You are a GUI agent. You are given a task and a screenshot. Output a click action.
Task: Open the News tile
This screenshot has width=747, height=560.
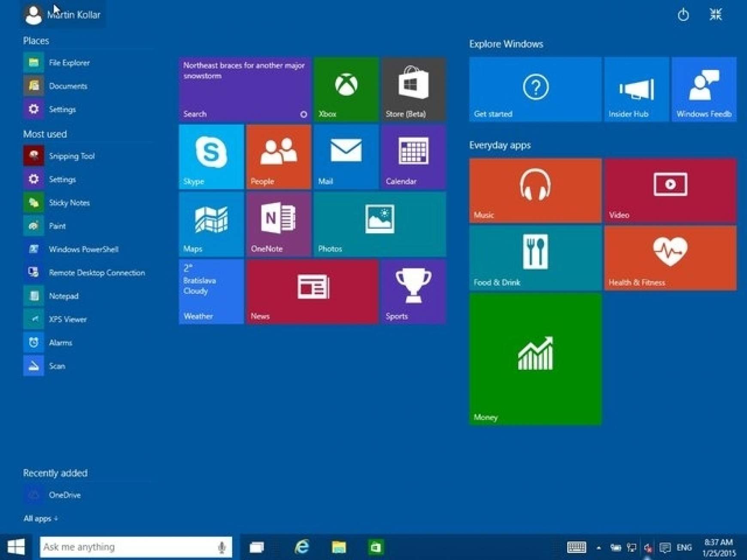[x=313, y=291]
